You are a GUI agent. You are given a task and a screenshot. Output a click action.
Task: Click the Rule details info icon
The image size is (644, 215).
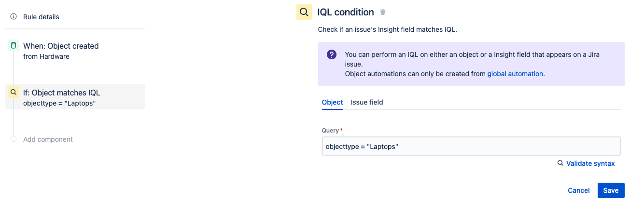(14, 17)
